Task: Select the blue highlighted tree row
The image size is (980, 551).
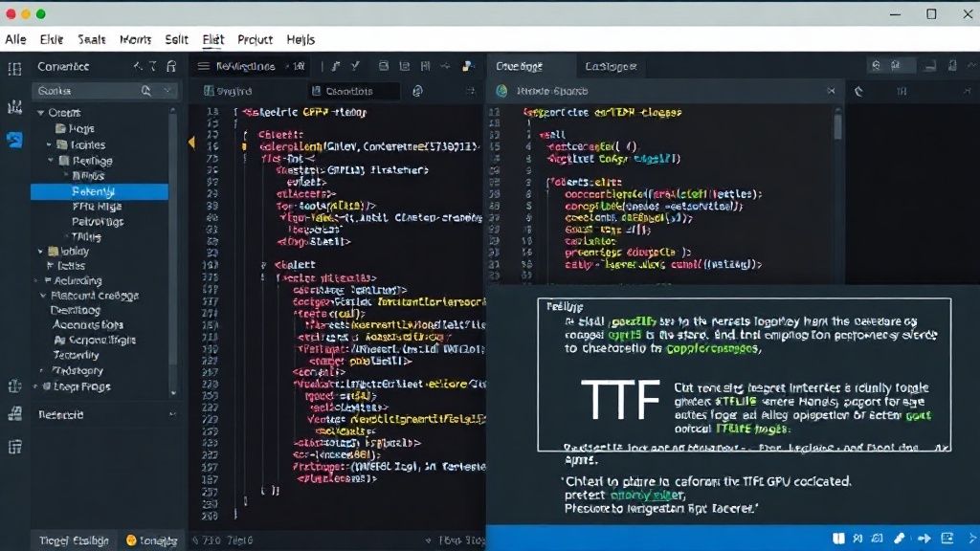Action: [x=100, y=191]
